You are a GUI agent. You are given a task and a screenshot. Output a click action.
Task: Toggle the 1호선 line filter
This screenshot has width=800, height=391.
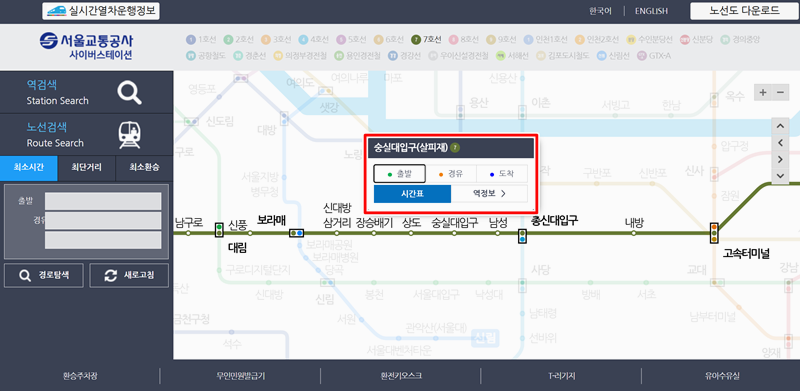click(x=201, y=39)
